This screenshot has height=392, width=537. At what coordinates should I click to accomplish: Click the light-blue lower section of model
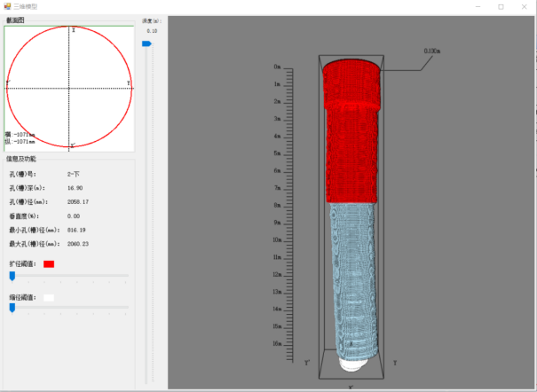pos(353,275)
